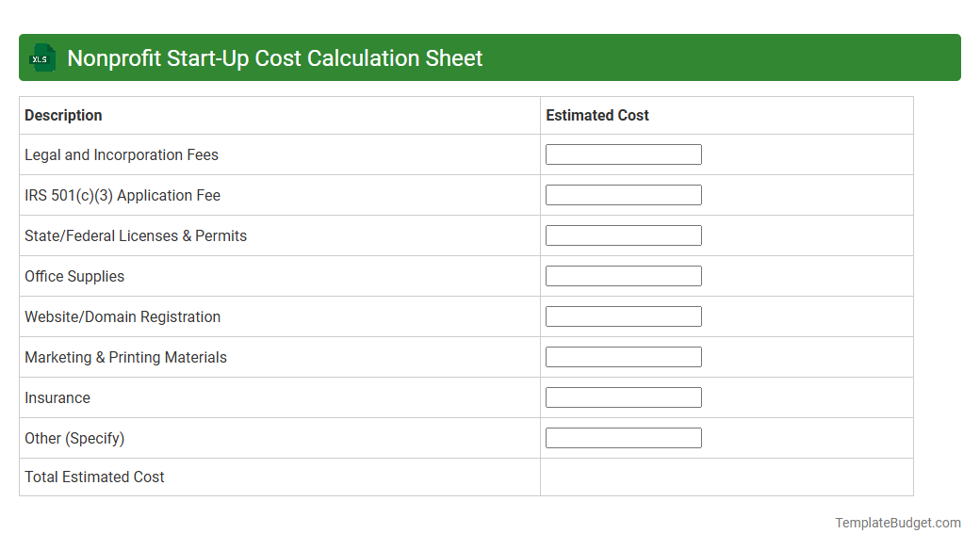The width and height of the screenshot is (980, 550).
Task: Select the sheet title banner
Action: click(490, 57)
